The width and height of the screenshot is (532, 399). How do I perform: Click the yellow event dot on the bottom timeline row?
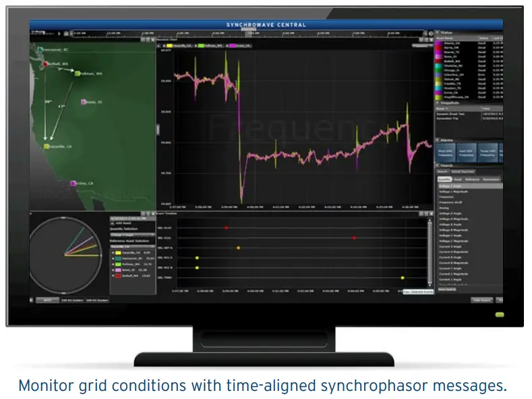click(403, 278)
